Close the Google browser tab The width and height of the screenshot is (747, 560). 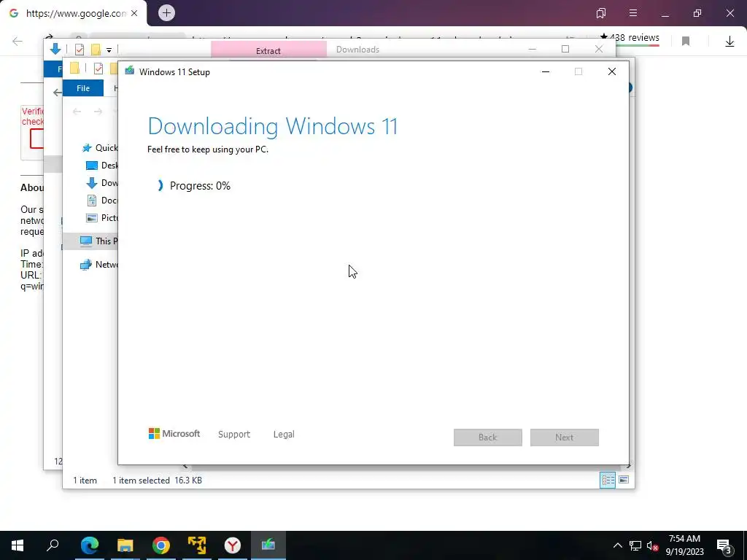pos(134,13)
